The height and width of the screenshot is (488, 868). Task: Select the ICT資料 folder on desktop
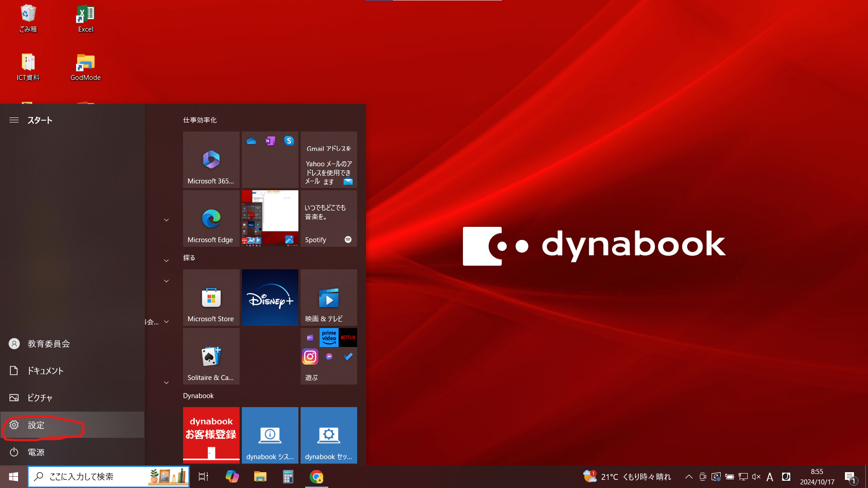[x=28, y=66]
